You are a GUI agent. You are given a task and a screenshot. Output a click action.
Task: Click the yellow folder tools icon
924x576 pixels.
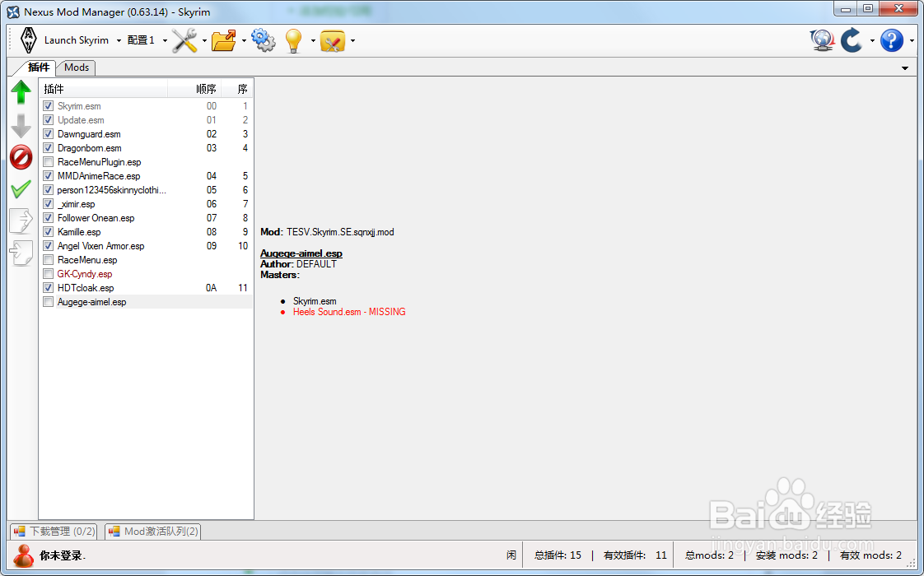[333, 40]
